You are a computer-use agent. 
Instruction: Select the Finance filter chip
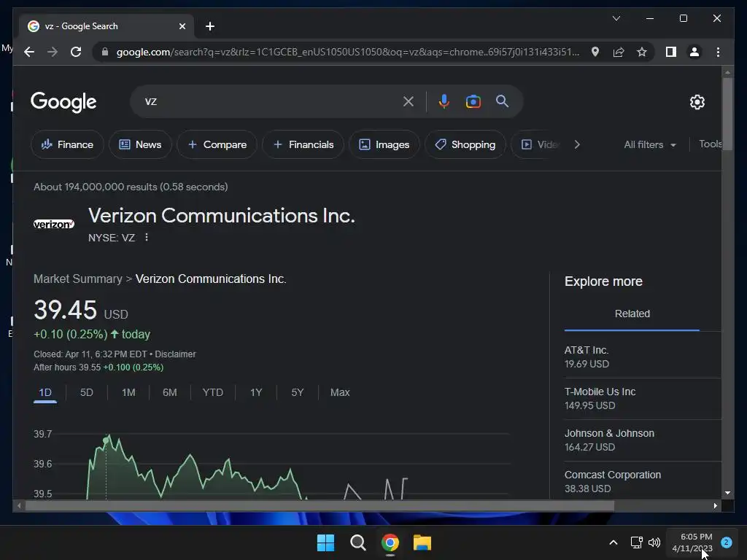click(67, 144)
